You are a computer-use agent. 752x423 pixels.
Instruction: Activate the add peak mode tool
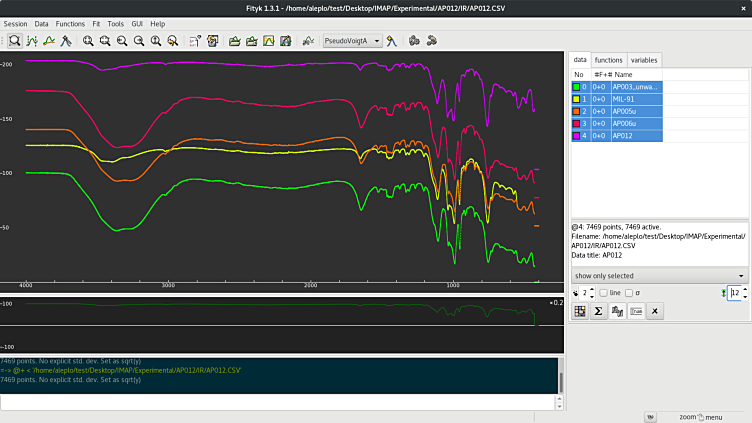[66, 41]
